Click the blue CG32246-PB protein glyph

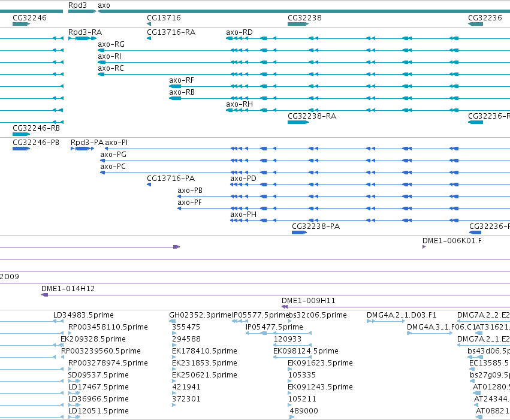pyautogui.click(x=21, y=149)
